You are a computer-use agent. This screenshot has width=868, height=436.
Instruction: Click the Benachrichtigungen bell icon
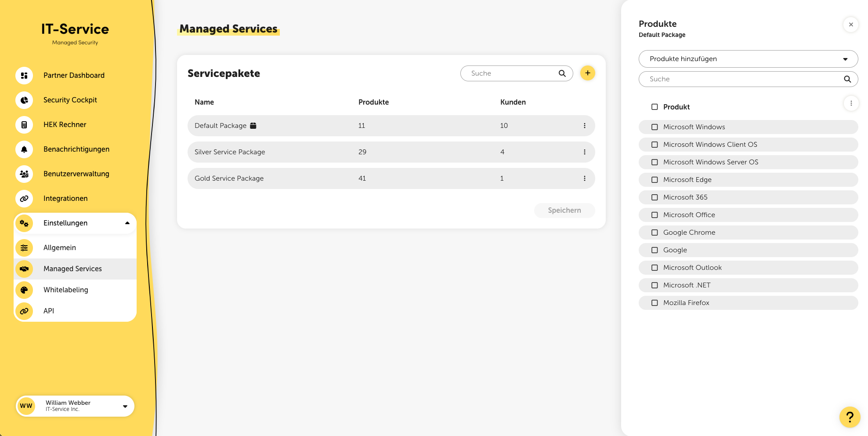coord(24,149)
